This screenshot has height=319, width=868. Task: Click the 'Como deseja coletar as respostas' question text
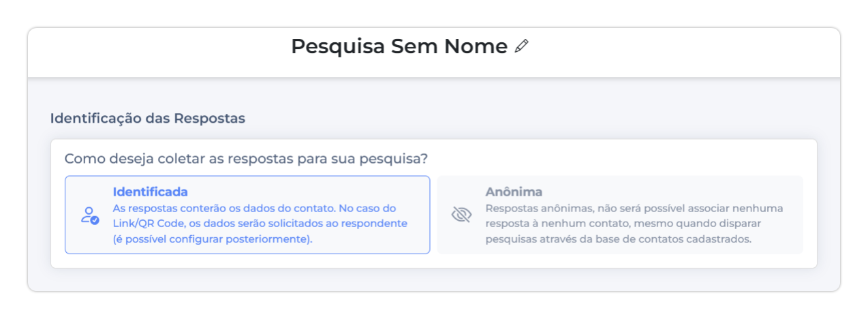coord(246,159)
